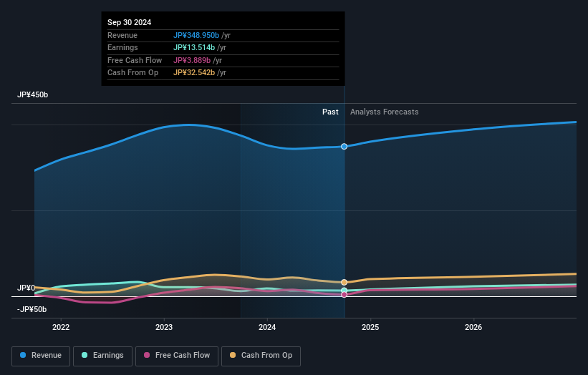Image resolution: width=588 pixels, height=375 pixels.
Task: Click the JP¥0 y-axis label
Action: point(26,288)
